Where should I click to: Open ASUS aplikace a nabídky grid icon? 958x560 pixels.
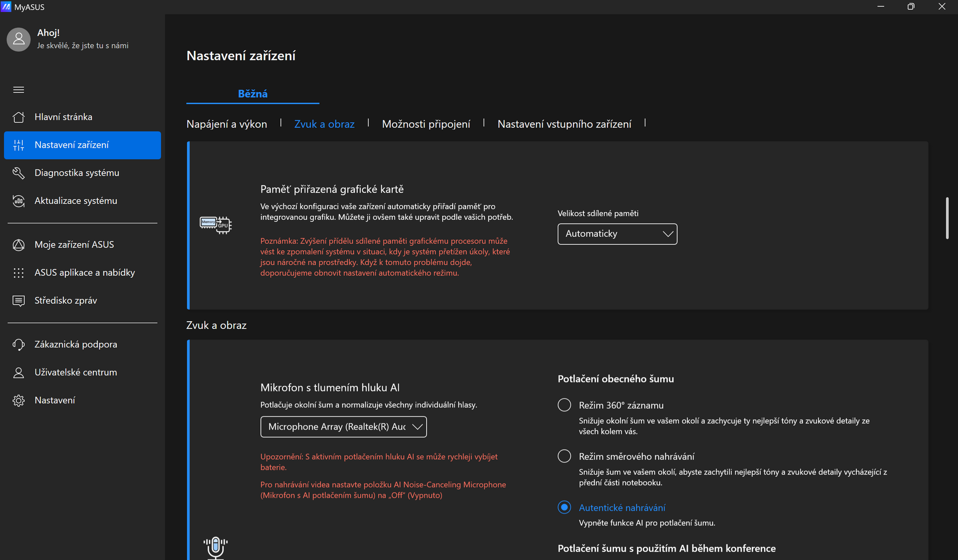point(18,273)
